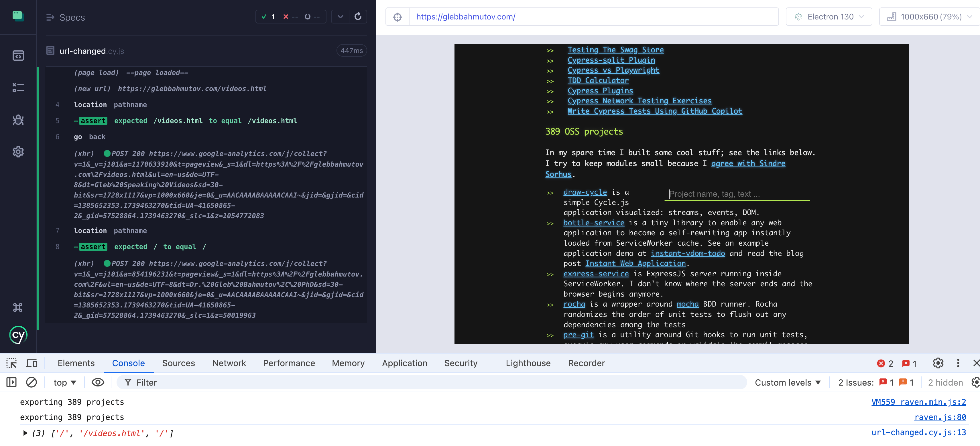This screenshot has width=980, height=446.
Task: Switch to the Performance tab
Action: [289, 363]
